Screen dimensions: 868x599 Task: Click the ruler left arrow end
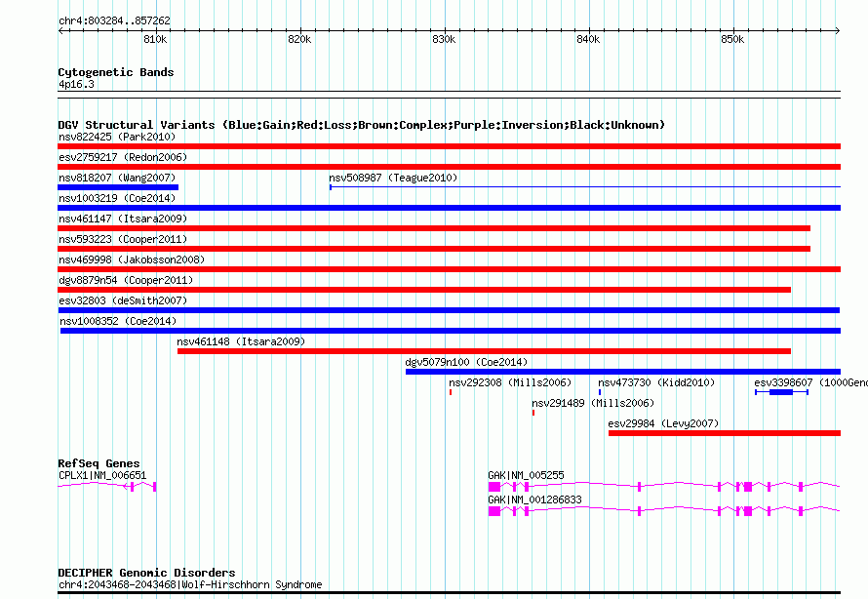pyautogui.click(x=61, y=30)
